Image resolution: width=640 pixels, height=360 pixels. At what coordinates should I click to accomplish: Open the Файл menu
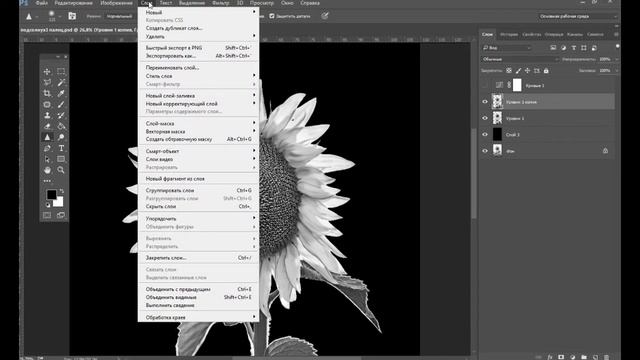41,3
